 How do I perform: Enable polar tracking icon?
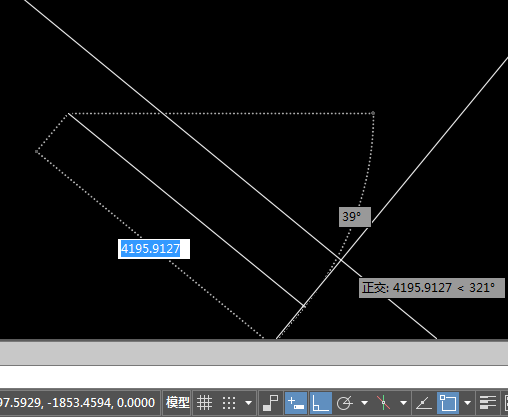click(x=344, y=403)
